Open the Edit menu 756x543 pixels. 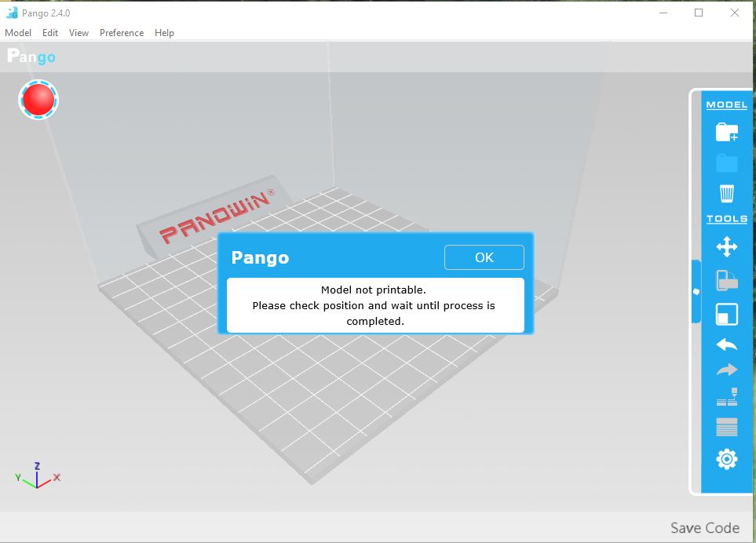pos(50,33)
